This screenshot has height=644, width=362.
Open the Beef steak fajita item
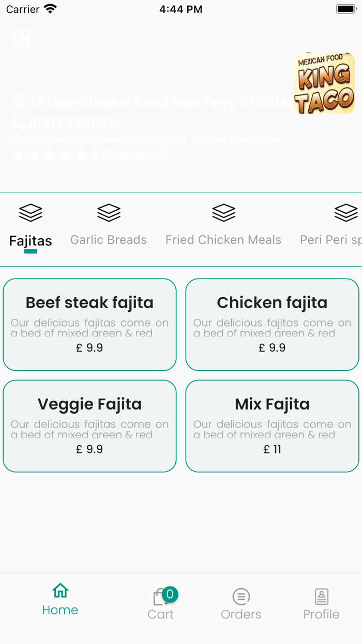tap(89, 325)
